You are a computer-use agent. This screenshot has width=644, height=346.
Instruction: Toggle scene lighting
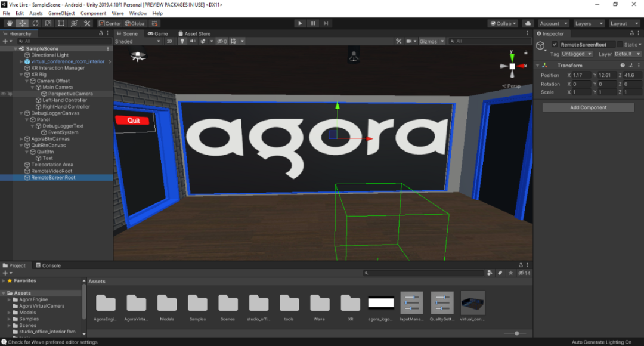tap(182, 41)
